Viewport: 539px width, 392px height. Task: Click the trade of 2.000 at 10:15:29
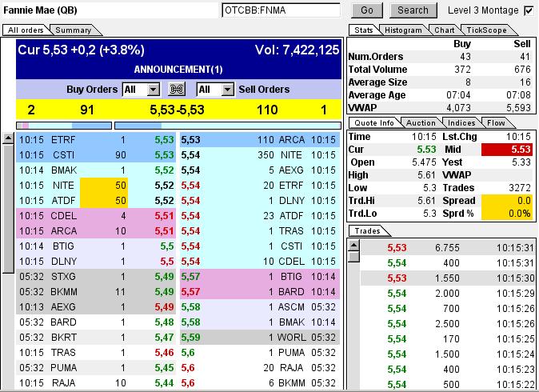448,294
